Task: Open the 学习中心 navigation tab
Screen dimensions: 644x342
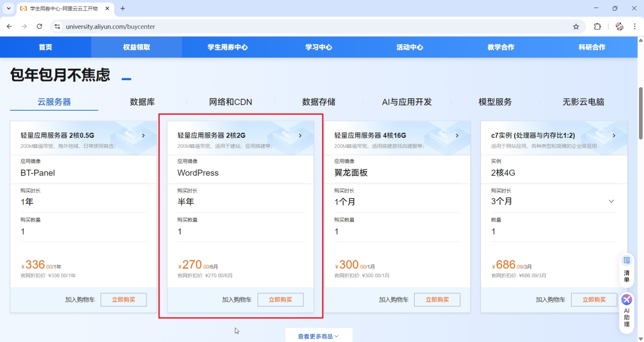Action: 318,47
